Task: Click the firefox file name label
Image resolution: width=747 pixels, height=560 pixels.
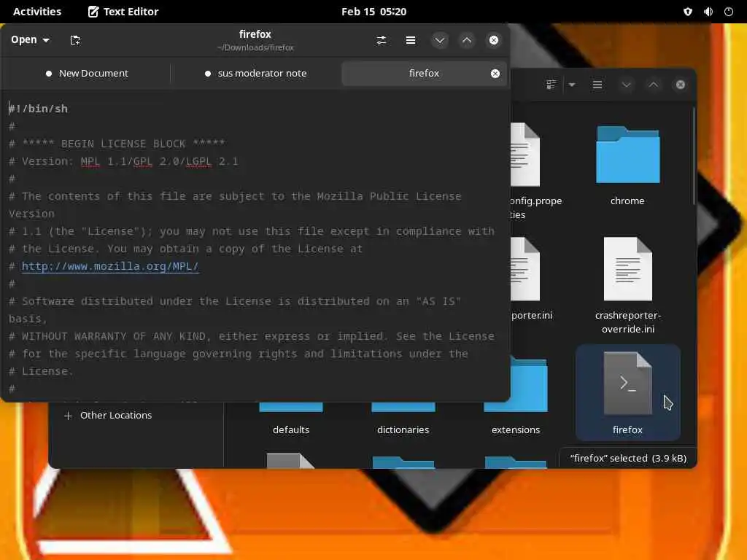Action: (627, 429)
